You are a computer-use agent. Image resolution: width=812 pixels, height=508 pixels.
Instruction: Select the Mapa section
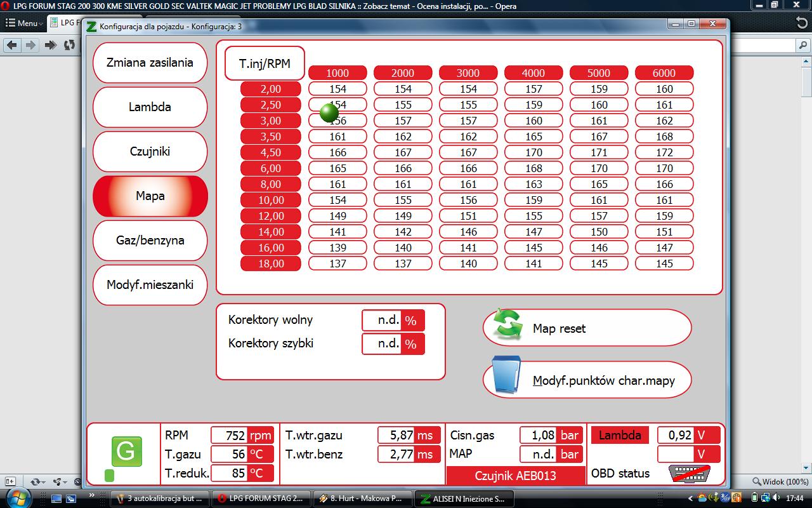150,196
